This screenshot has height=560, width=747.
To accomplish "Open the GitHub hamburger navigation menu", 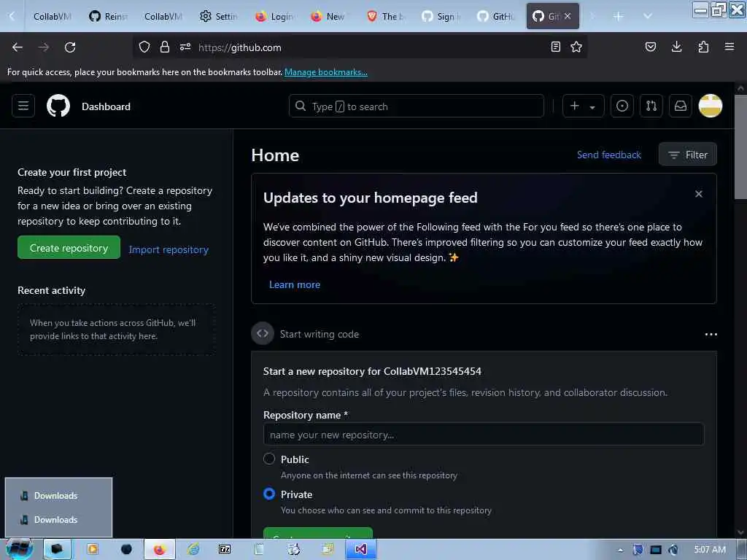I will (x=23, y=106).
